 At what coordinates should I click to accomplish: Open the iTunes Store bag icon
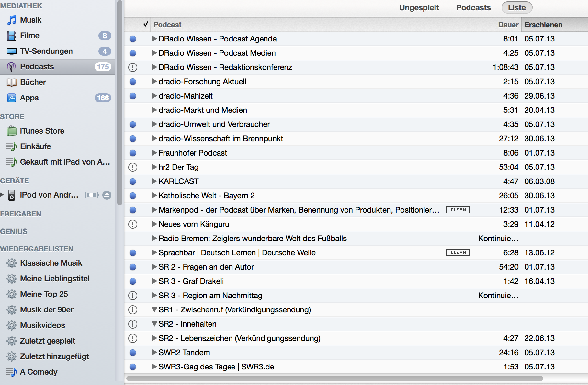[12, 131]
